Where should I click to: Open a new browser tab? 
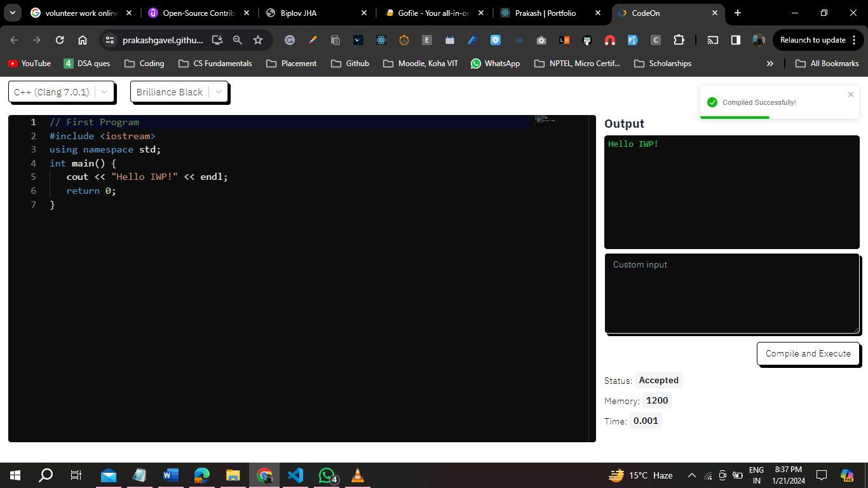[738, 13]
